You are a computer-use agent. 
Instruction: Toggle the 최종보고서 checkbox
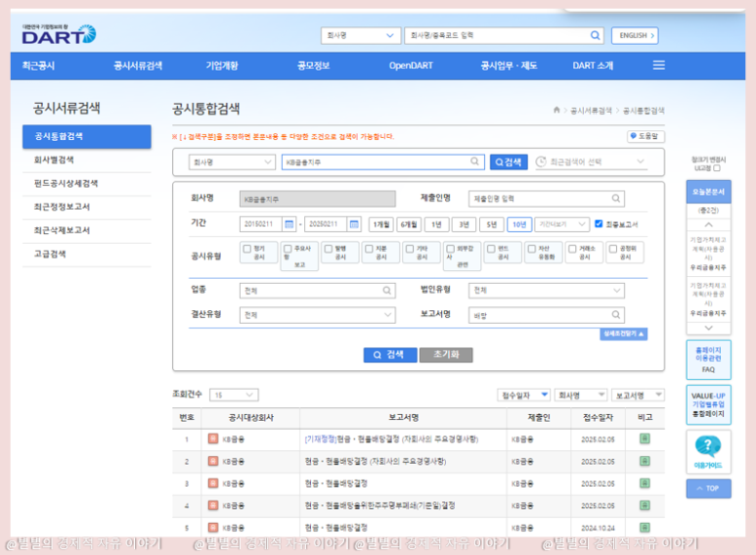[x=599, y=224]
